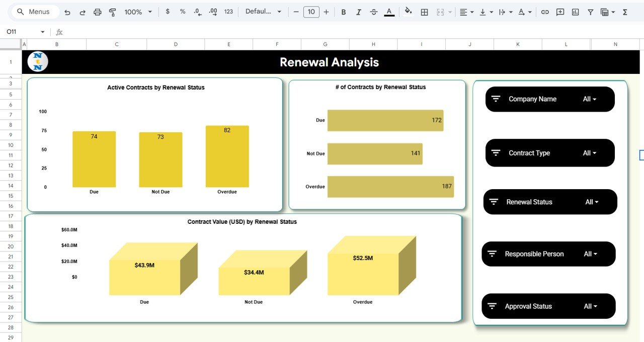Open the Menus search
Viewport: 644px width, 342px height.
tap(34, 12)
